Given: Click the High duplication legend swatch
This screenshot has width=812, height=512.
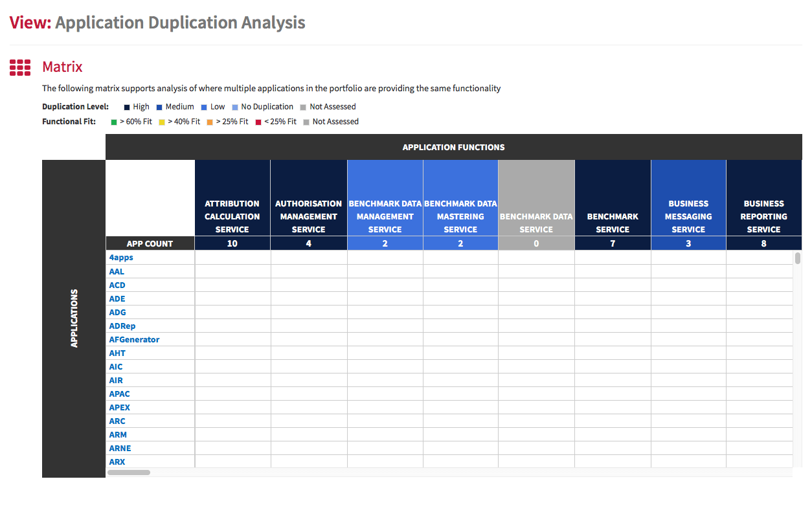Looking at the screenshot, I should [127, 107].
